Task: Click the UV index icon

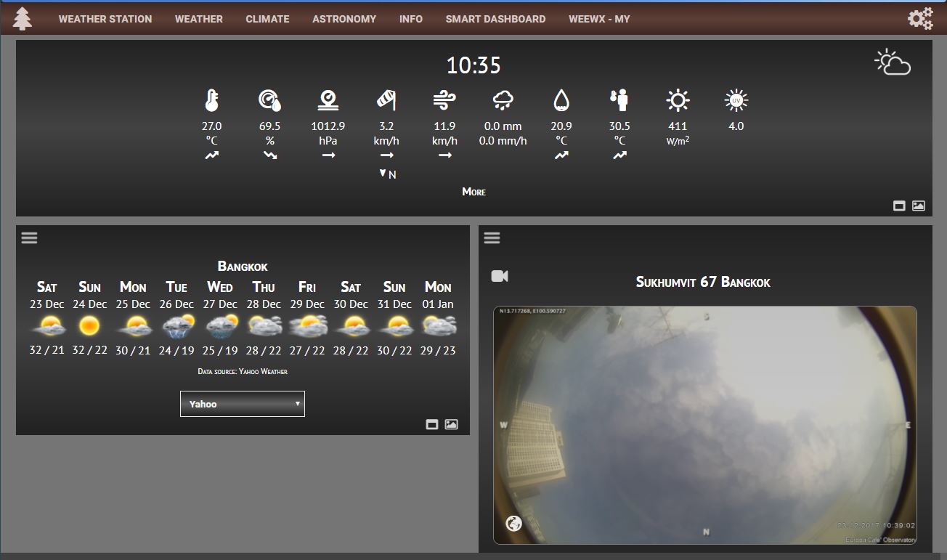Action: (x=736, y=100)
